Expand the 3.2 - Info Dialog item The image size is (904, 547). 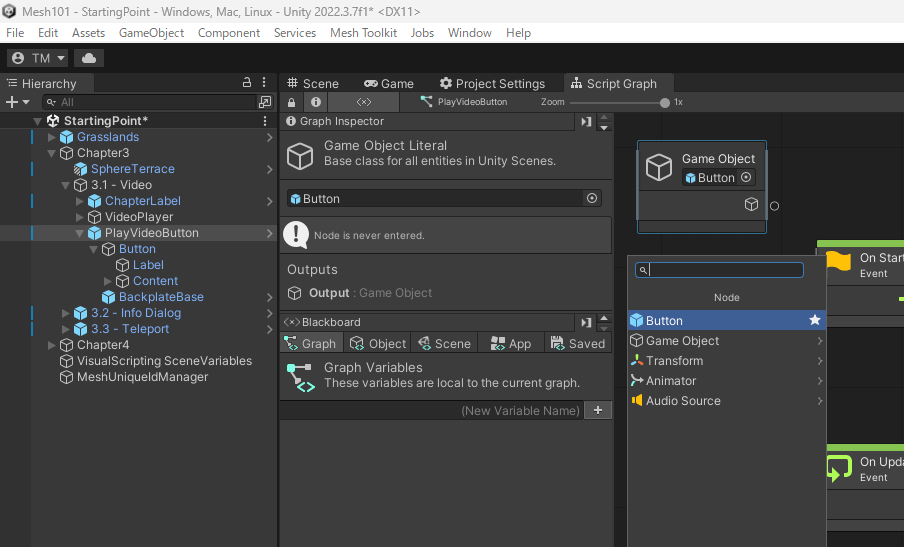click(x=65, y=313)
